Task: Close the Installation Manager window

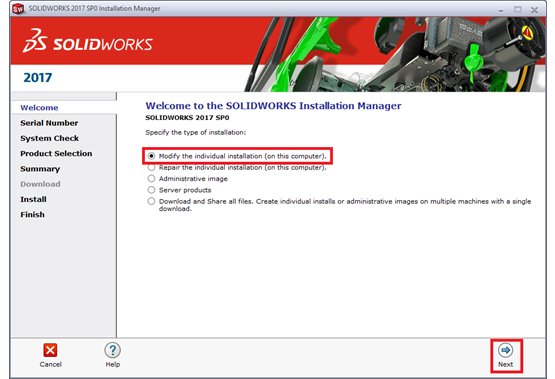Action: [534, 10]
